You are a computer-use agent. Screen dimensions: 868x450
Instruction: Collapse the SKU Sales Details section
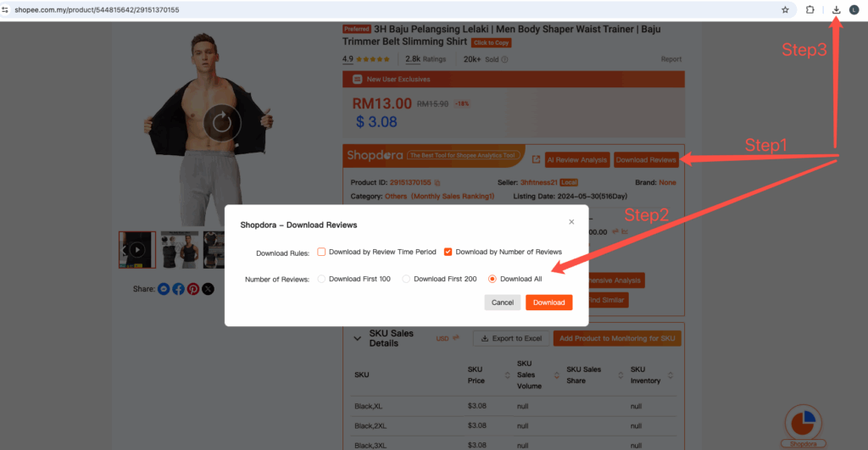coord(357,338)
